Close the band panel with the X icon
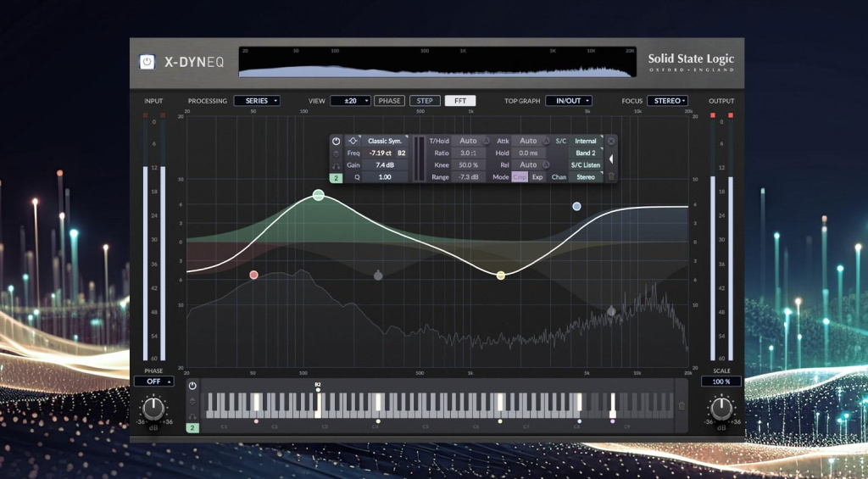Viewport: 868px width, 479px height. click(611, 142)
